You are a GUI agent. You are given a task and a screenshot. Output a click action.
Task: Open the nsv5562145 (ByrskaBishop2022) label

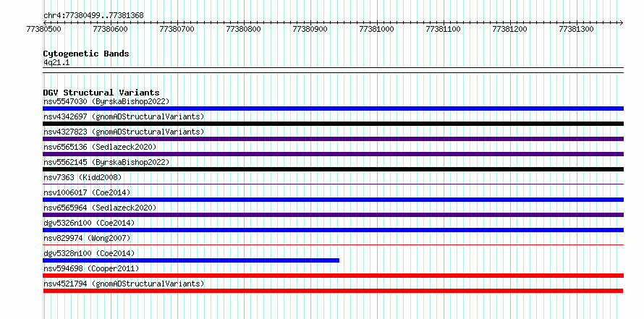(106, 162)
